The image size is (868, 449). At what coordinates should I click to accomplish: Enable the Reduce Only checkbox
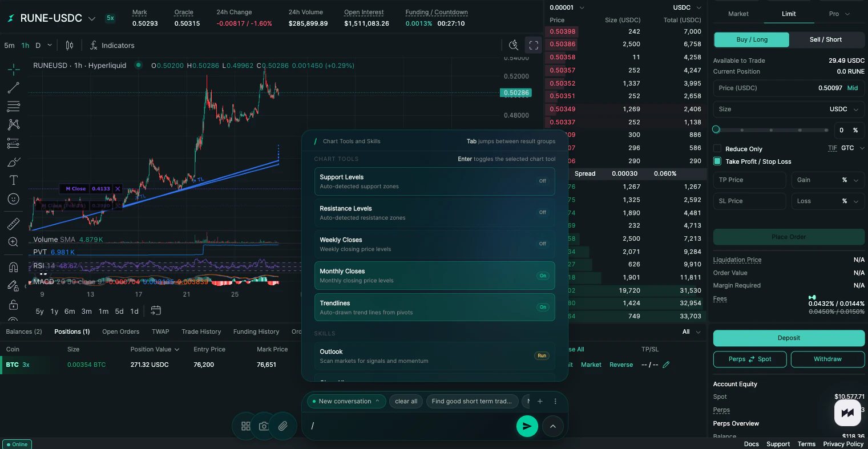(x=717, y=148)
